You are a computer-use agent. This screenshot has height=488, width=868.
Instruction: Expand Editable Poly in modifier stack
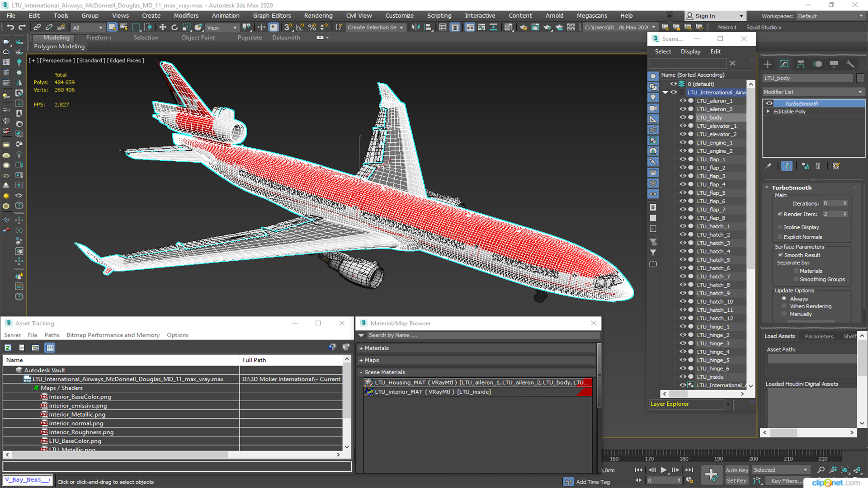coord(768,112)
